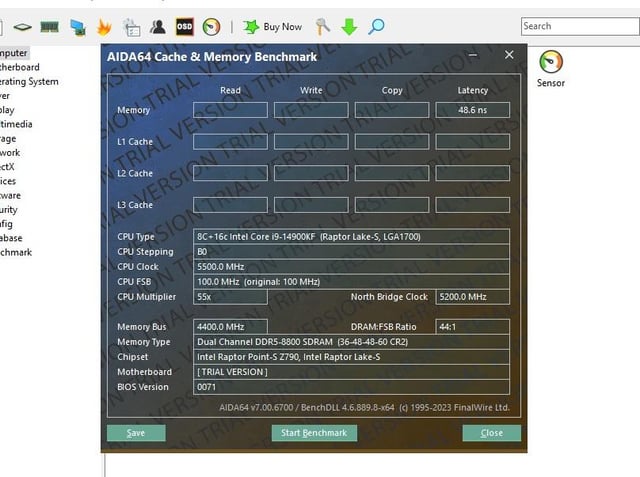Viewport: 640px width, 477px height.
Task: Select the Computer tree item
Action: 14,53
